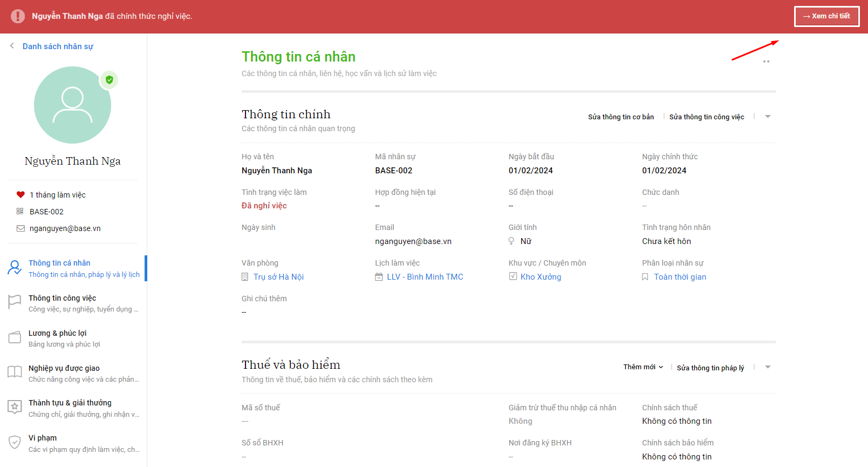Select Chưa kết hôn marital status
The width and height of the screenshot is (868, 467).
pyautogui.click(x=666, y=241)
